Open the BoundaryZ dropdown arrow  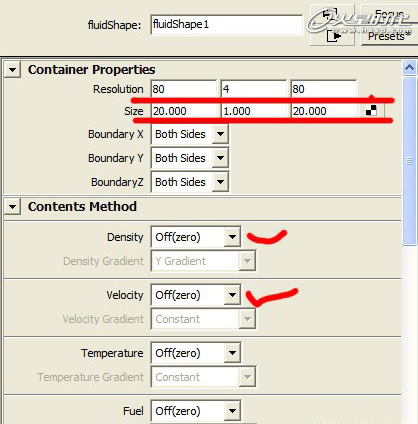[220, 182]
